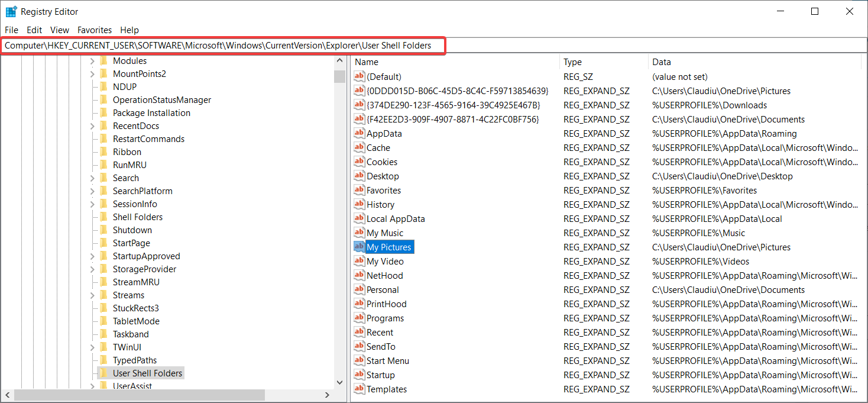Image resolution: width=868 pixels, height=403 pixels.
Task: Open the Favorites menu
Action: point(95,30)
